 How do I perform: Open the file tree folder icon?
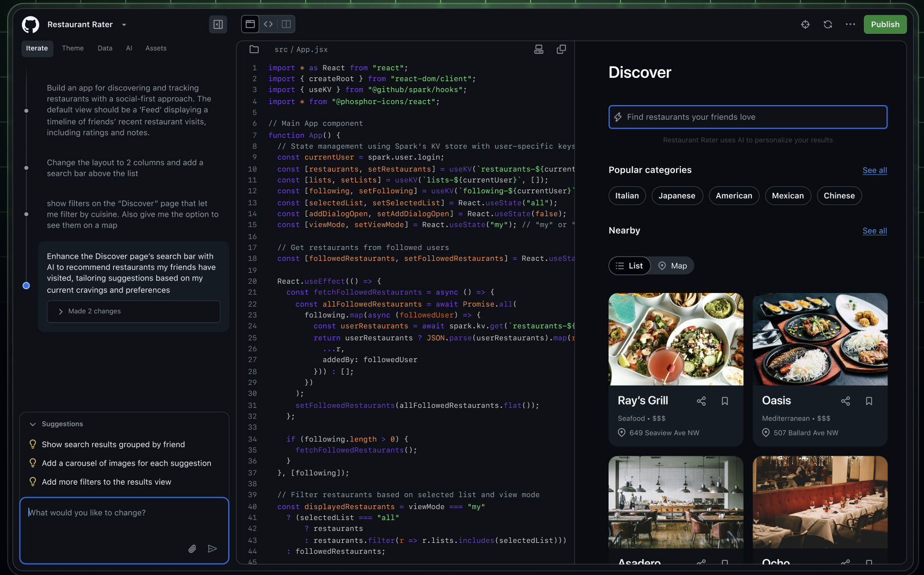point(254,49)
